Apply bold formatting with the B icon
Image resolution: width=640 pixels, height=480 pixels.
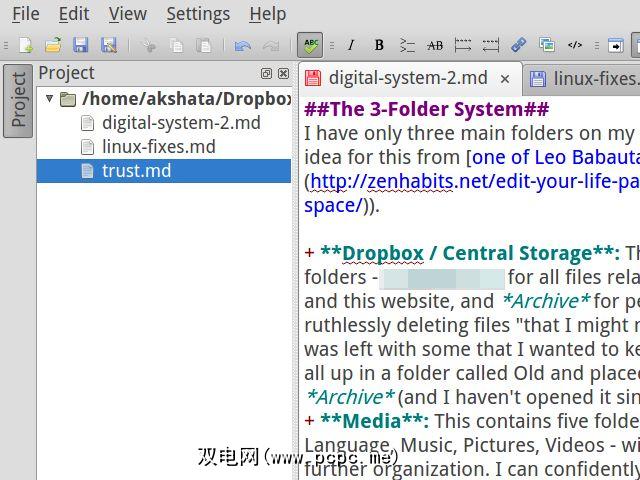coord(379,45)
